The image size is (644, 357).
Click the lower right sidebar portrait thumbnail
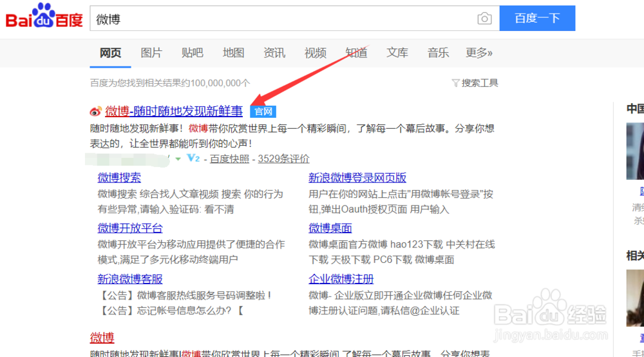click(x=635, y=298)
